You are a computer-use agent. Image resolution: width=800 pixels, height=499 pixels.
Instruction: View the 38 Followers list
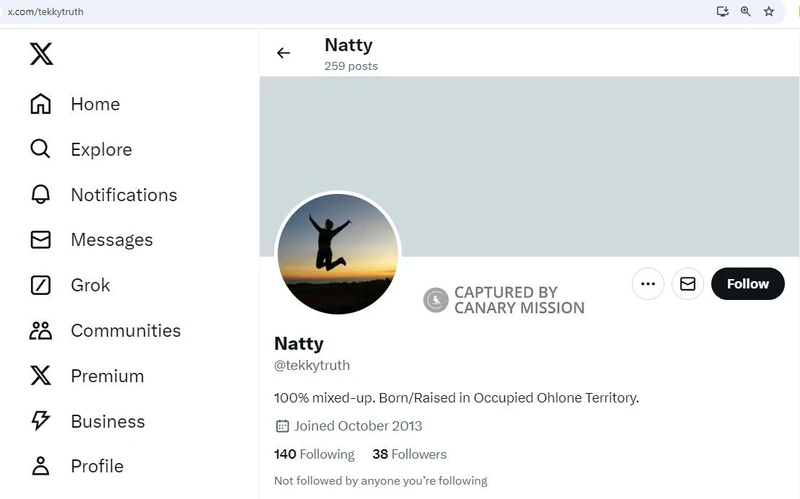click(409, 454)
